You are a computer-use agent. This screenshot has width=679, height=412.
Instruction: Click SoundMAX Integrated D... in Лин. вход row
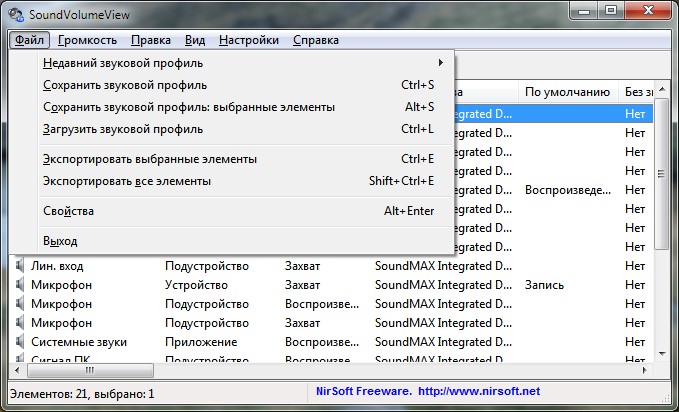click(x=443, y=266)
